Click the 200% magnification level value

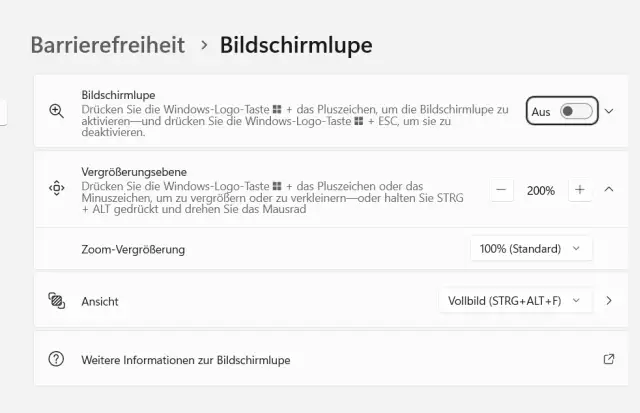(541, 190)
